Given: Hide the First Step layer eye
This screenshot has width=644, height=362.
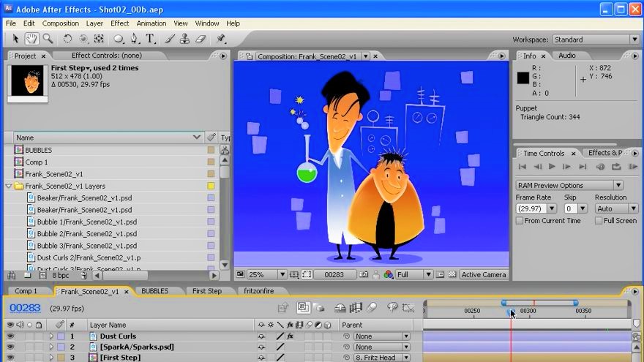Looking at the screenshot, I should (10, 358).
